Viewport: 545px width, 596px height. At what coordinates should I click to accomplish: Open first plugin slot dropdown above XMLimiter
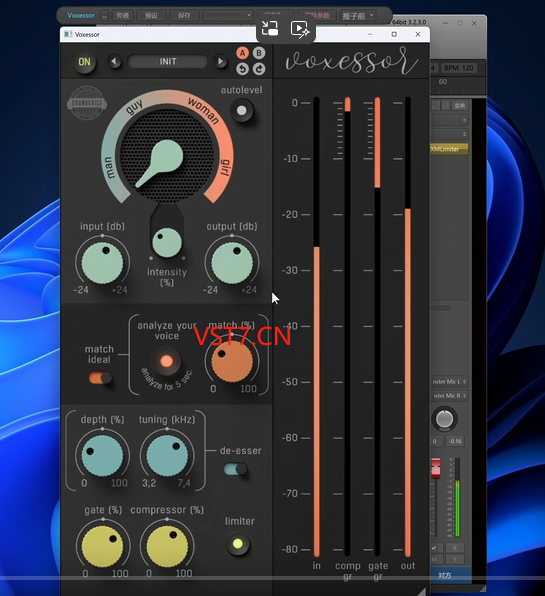449,120
